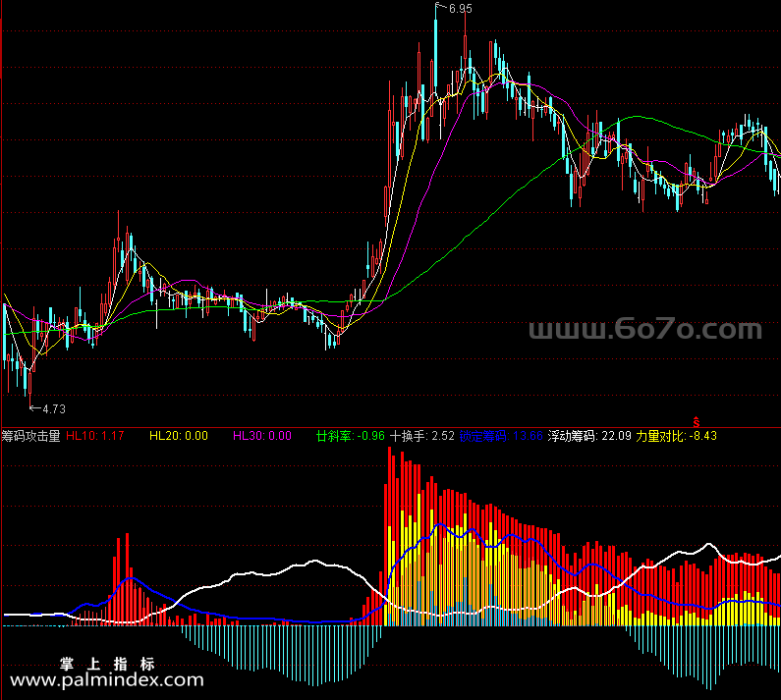Click the 力量对比: -8.43 value
Viewport: 781px width, 700px height.
(676, 436)
